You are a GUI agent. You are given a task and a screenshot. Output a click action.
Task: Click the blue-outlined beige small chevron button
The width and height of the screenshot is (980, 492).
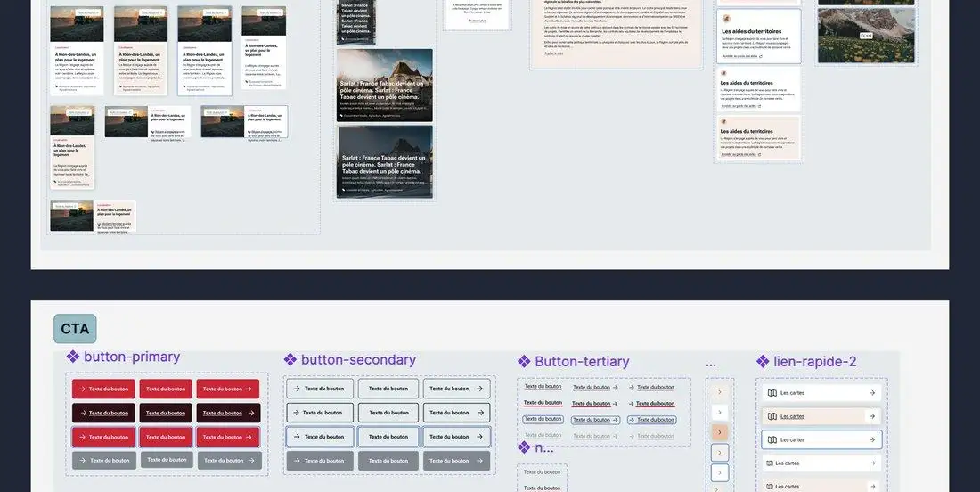720,453
